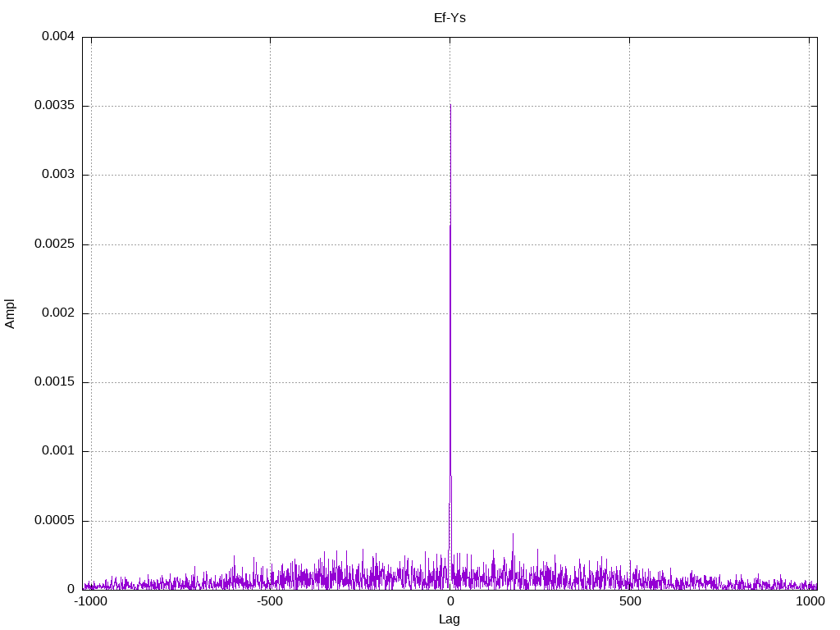Click the plot title 'Ef-Ys'
This screenshot has height=630, width=840.
[450, 18]
